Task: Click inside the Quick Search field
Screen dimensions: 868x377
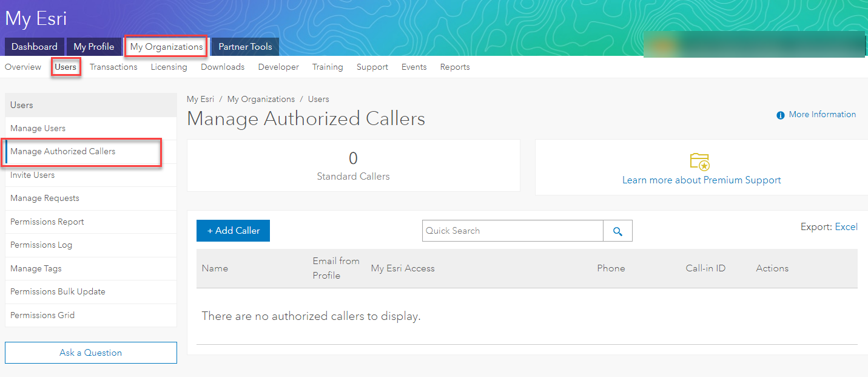Action: (513, 231)
